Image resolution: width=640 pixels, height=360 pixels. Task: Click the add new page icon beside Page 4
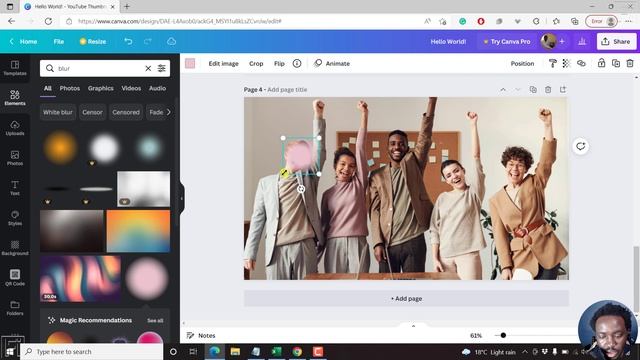(x=563, y=89)
